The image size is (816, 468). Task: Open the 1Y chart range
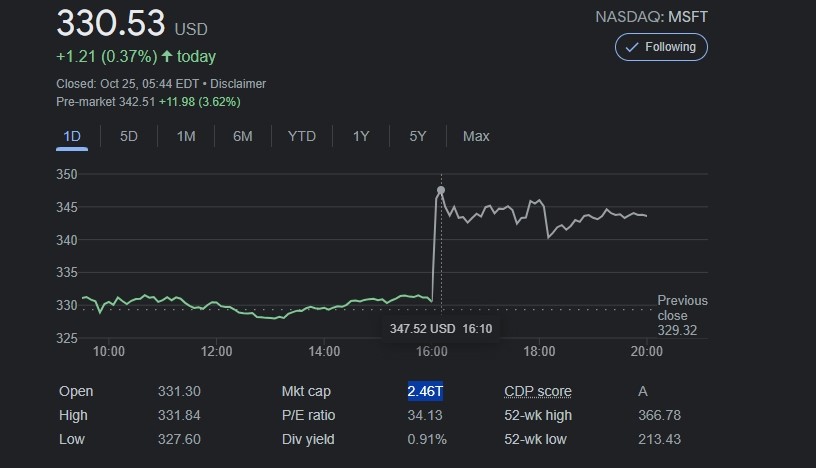click(361, 136)
